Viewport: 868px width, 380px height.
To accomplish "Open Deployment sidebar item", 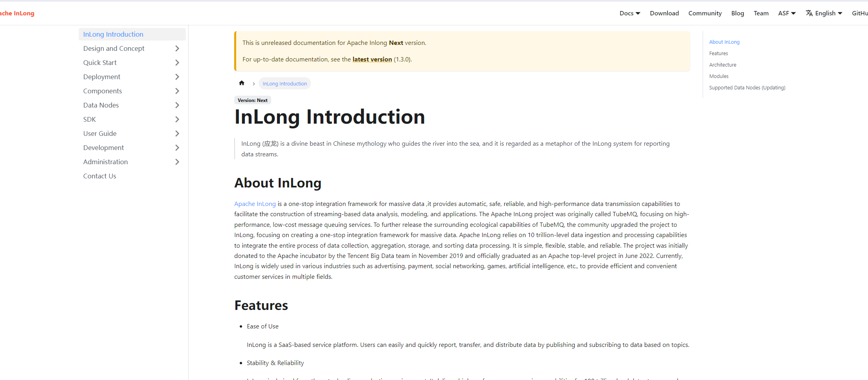I will (102, 77).
